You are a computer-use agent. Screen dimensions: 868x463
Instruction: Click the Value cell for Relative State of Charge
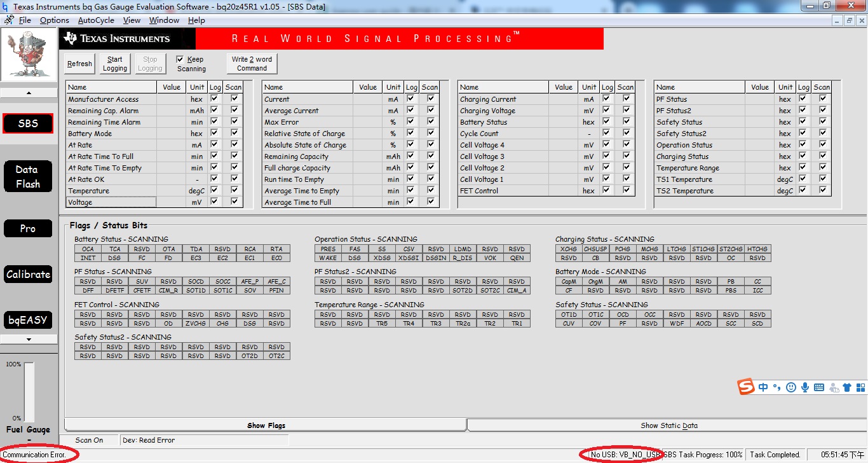pyautogui.click(x=369, y=134)
